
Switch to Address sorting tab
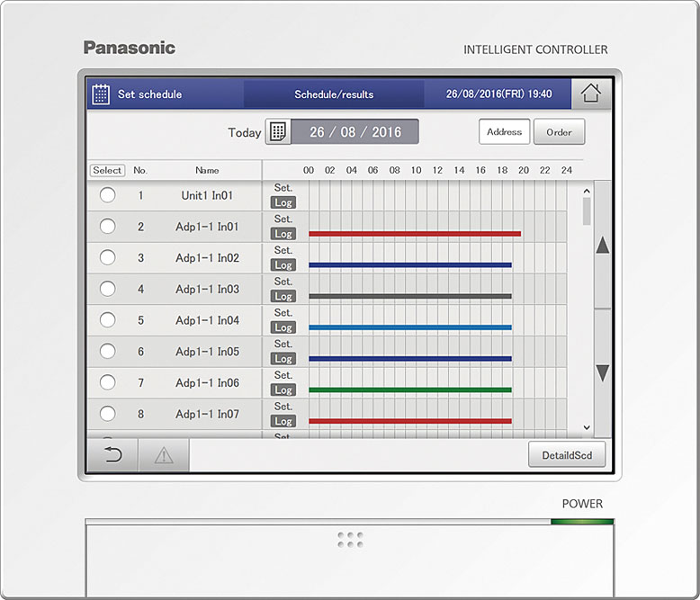click(x=504, y=132)
